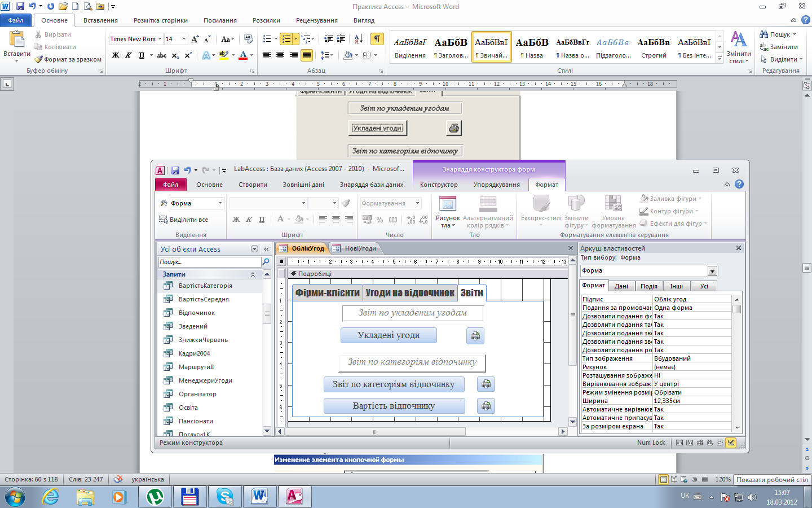Open the Усі об'єкти Access menu arrow
This screenshot has width=812, height=508.
[254, 249]
